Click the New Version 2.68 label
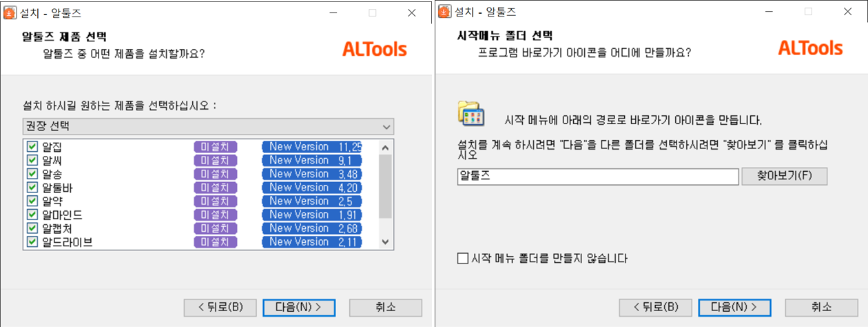 [x=312, y=228]
